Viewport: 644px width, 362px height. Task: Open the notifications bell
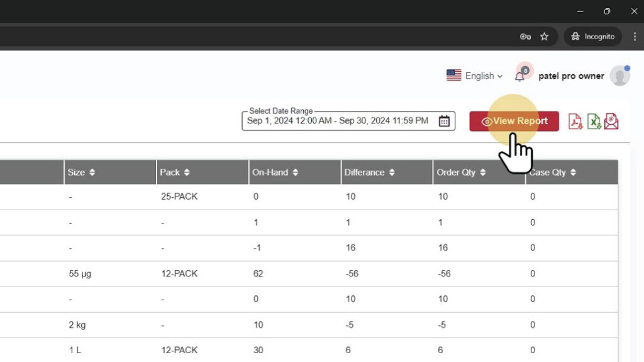tap(519, 76)
